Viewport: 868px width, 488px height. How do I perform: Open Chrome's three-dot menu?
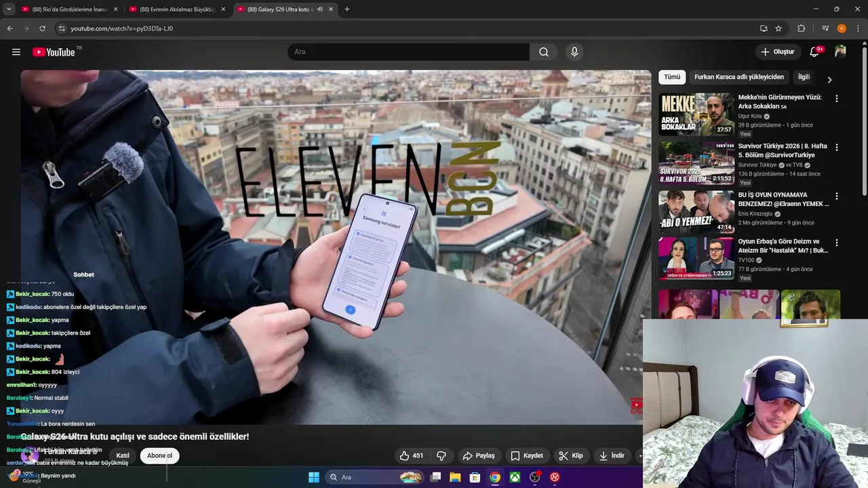coord(858,28)
